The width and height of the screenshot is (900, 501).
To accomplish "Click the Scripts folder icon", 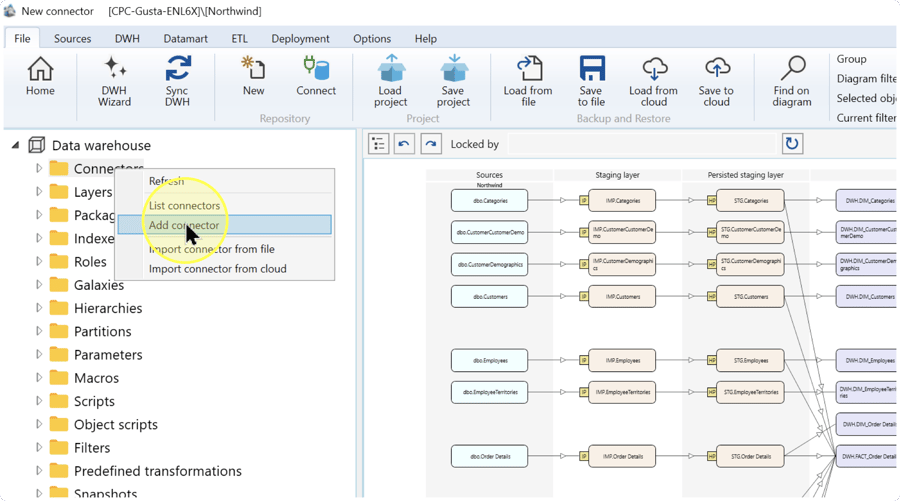I will pos(59,401).
